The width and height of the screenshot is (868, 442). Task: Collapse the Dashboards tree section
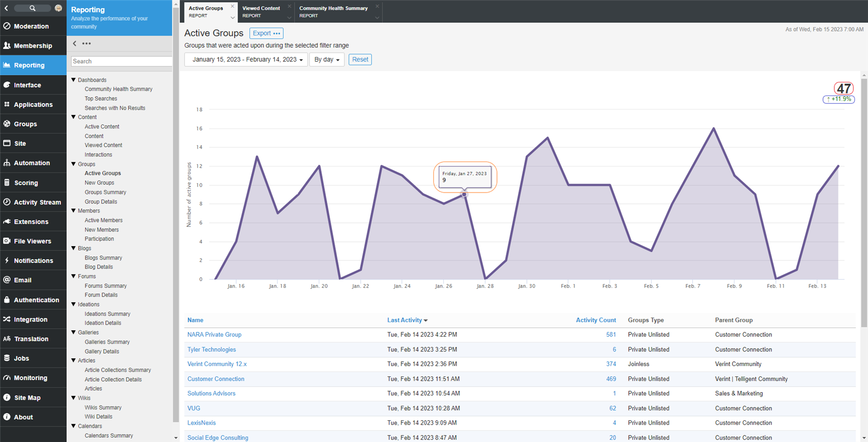coord(73,80)
